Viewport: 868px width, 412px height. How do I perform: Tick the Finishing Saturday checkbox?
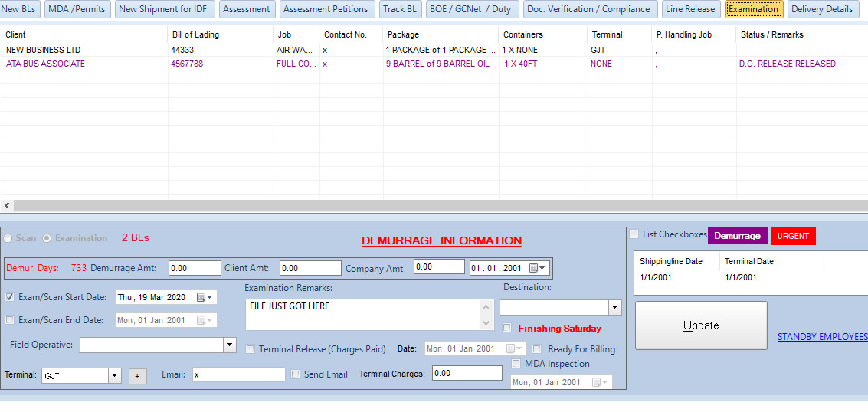[x=507, y=328]
